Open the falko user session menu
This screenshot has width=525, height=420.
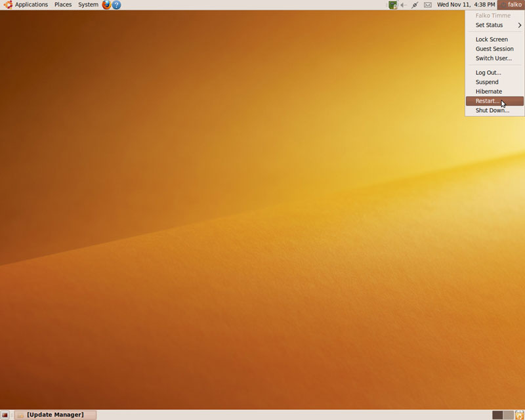[x=511, y=5]
